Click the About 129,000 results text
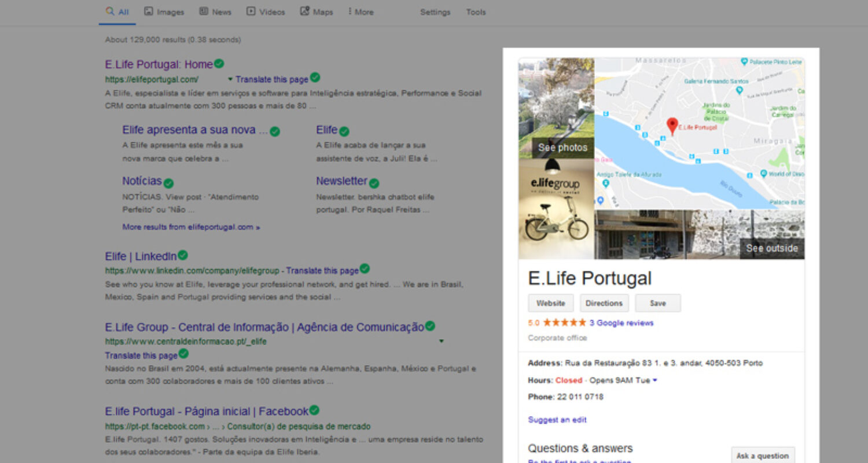Viewport: 868px width, 463px height. point(173,40)
